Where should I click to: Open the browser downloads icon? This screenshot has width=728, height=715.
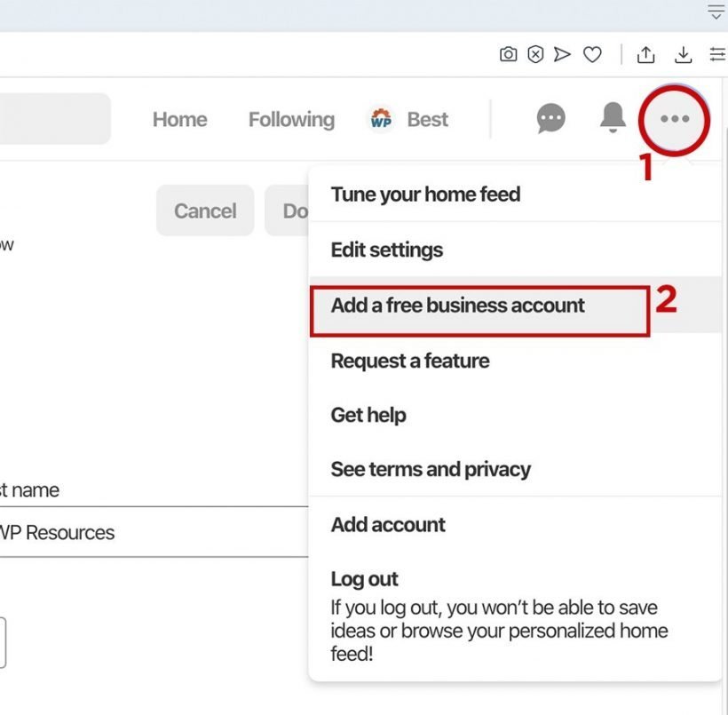click(x=683, y=54)
